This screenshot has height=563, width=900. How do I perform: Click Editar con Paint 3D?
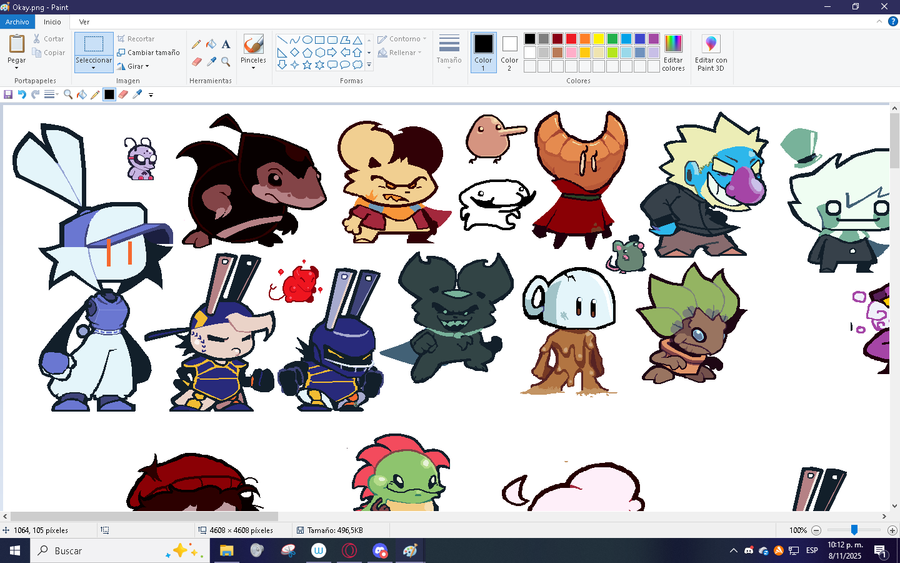(x=711, y=52)
